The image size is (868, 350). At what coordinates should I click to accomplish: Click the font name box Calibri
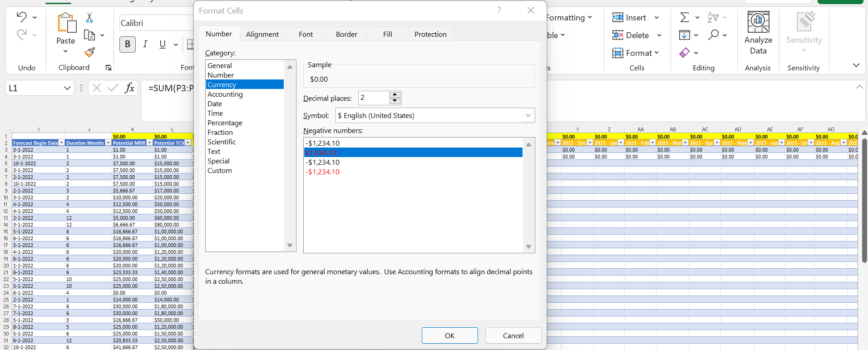pyautogui.click(x=157, y=23)
